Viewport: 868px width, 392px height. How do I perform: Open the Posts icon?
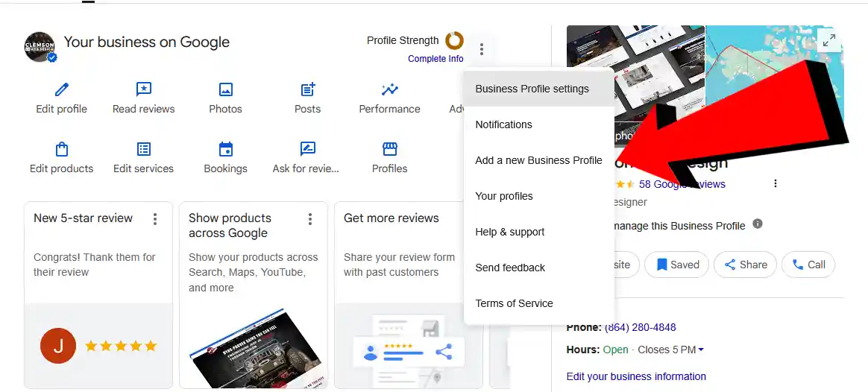pyautogui.click(x=308, y=89)
